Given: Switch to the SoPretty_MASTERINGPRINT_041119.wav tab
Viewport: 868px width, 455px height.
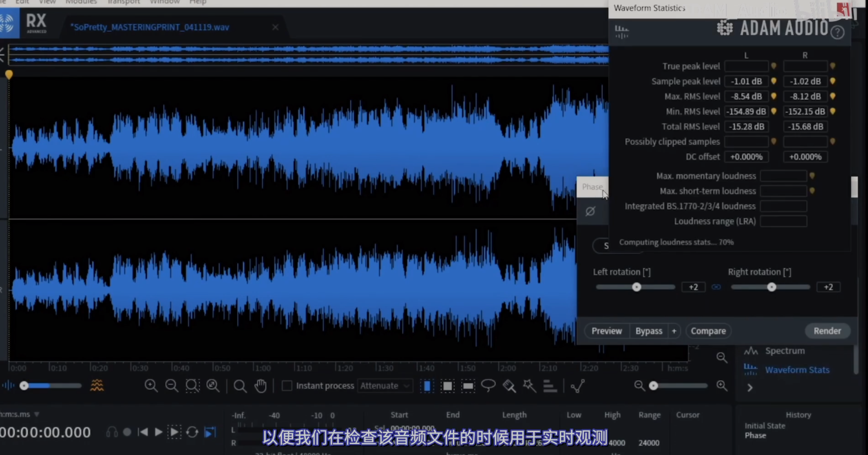Looking at the screenshot, I should coord(150,27).
